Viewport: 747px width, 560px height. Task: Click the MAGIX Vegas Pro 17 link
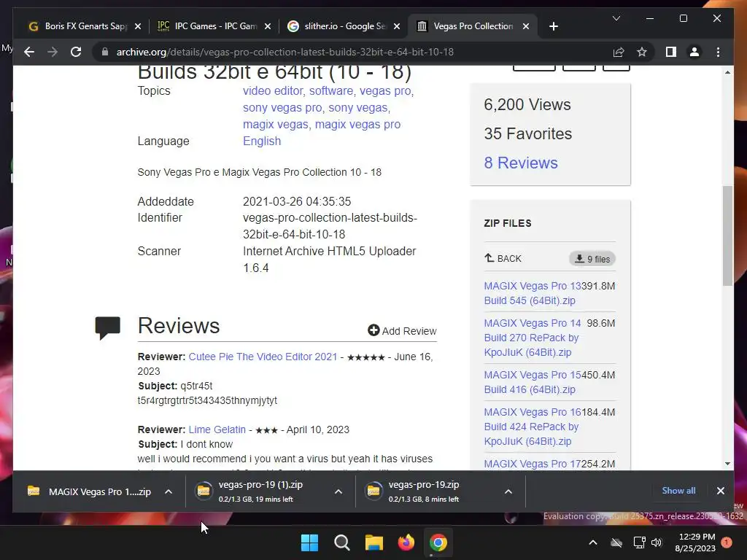[x=532, y=464]
